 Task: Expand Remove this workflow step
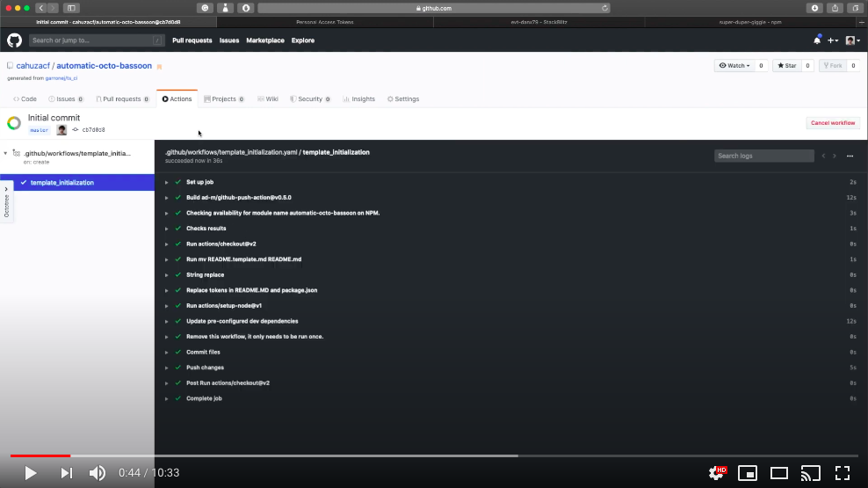click(166, 338)
